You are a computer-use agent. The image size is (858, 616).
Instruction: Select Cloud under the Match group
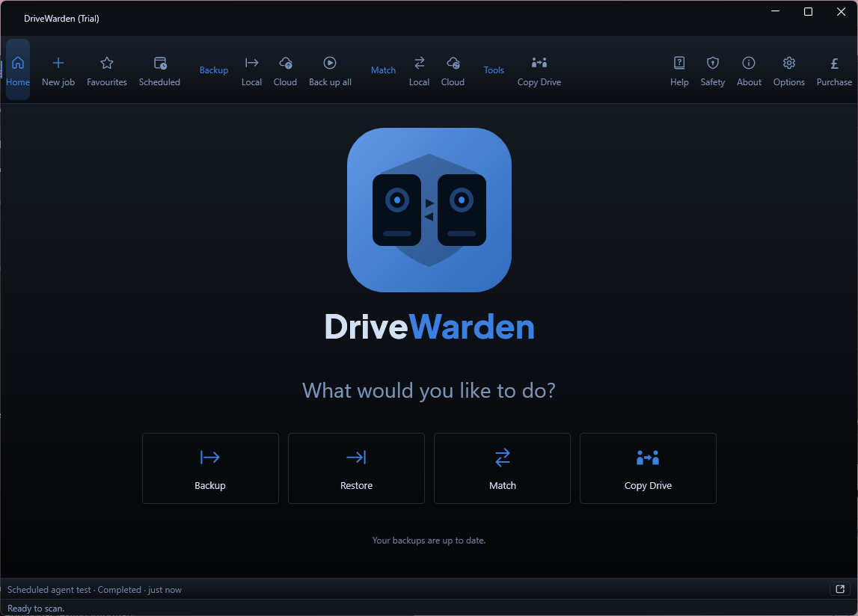[x=453, y=70]
